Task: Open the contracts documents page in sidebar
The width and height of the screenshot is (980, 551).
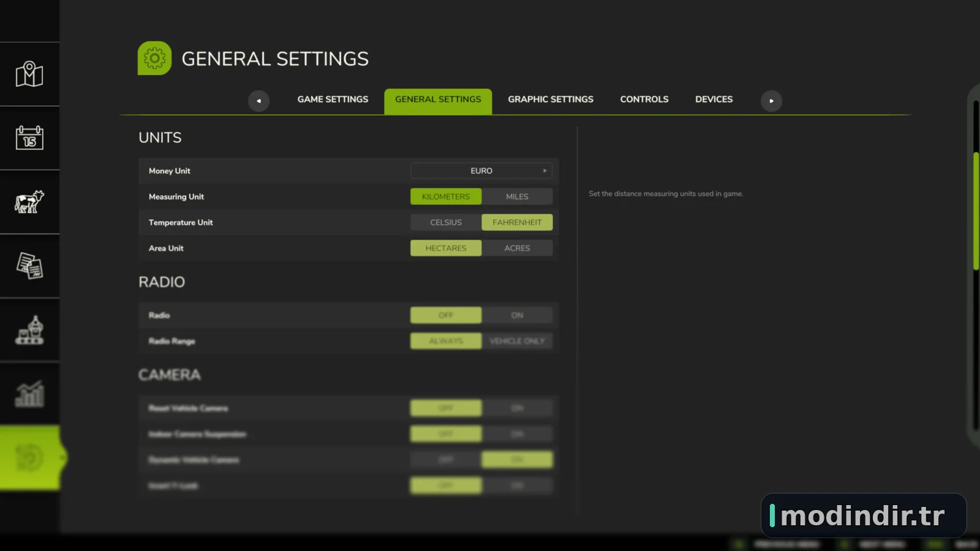Action: pyautogui.click(x=29, y=266)
